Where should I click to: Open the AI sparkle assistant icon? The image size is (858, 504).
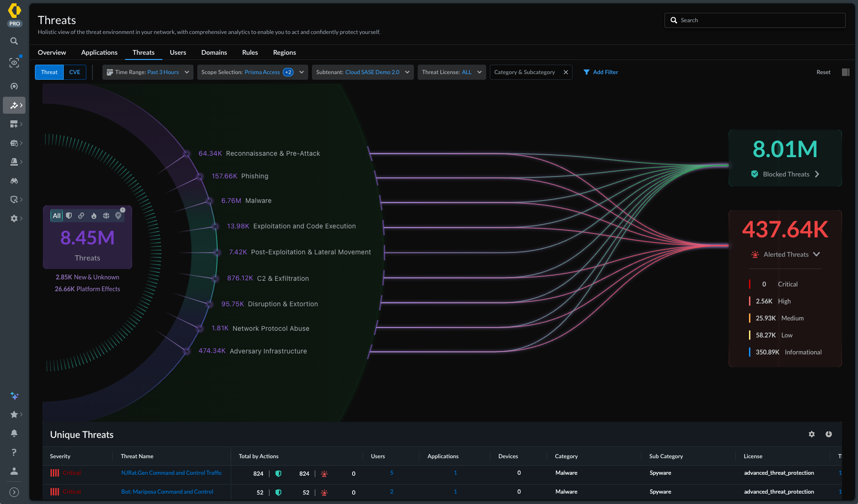14,396
